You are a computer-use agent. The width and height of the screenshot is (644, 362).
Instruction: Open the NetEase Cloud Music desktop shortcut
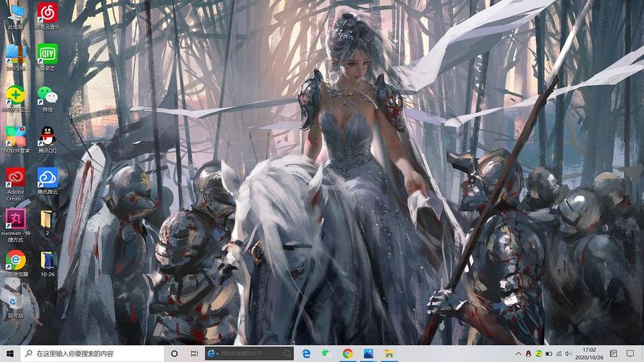pos(48,12)
